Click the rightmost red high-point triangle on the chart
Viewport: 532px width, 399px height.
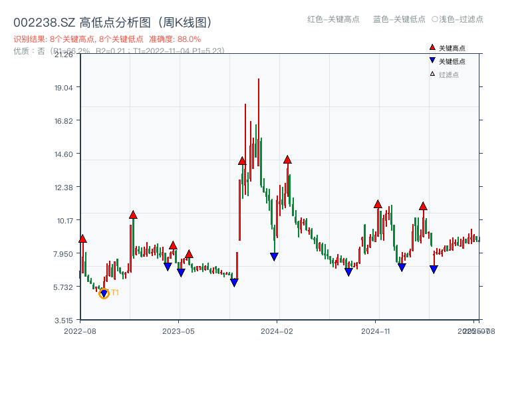click(x=424, y=206)
